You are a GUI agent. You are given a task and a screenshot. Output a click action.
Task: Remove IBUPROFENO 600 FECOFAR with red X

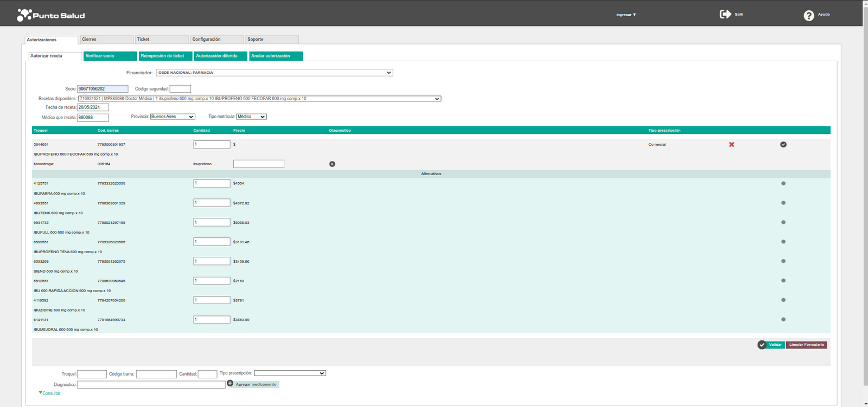coord(731,145)
